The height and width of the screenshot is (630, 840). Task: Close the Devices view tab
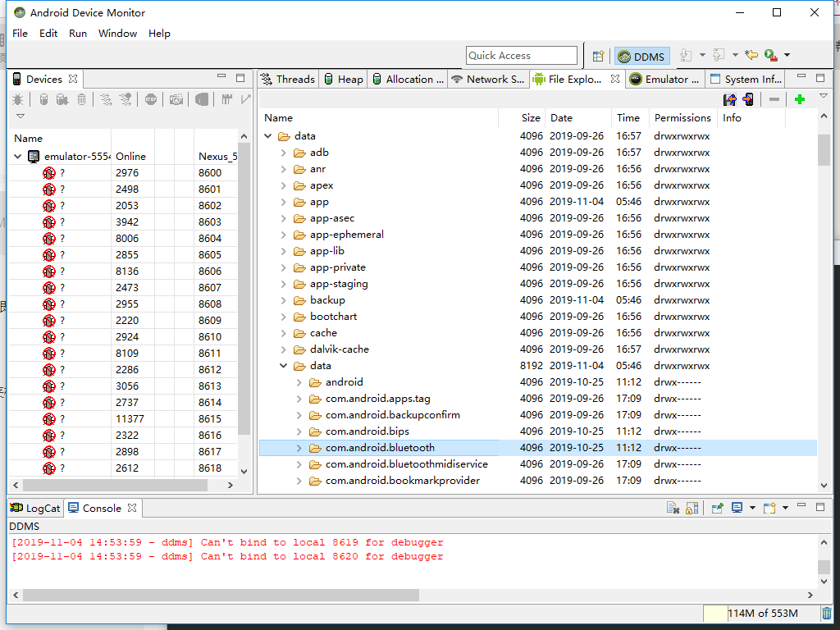(73, 79)
